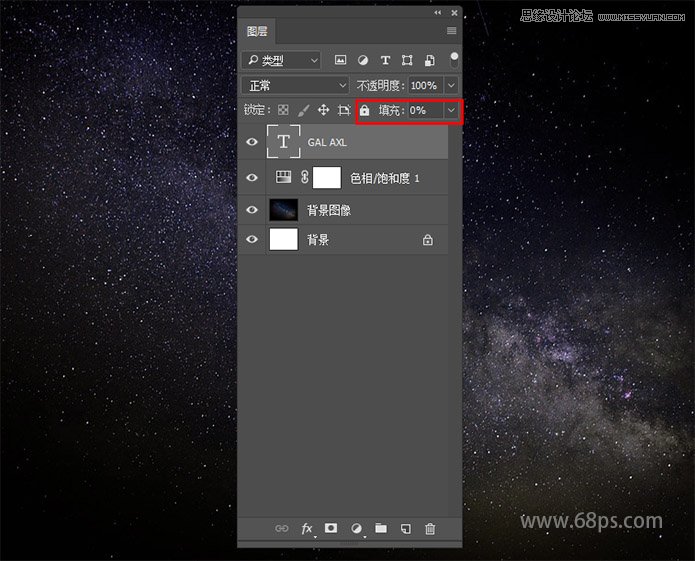
Task: Filter for adjustment layers icon
Action: click(363, 60)
